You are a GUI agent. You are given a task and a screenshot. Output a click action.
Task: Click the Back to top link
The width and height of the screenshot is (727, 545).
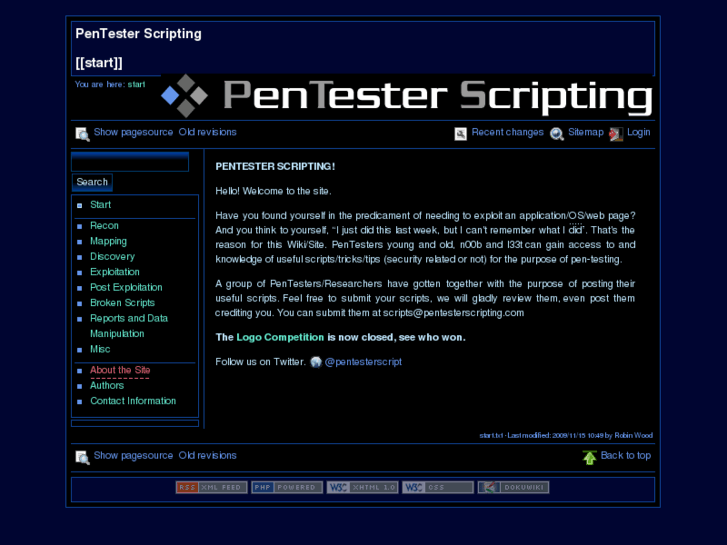point(625,455)
